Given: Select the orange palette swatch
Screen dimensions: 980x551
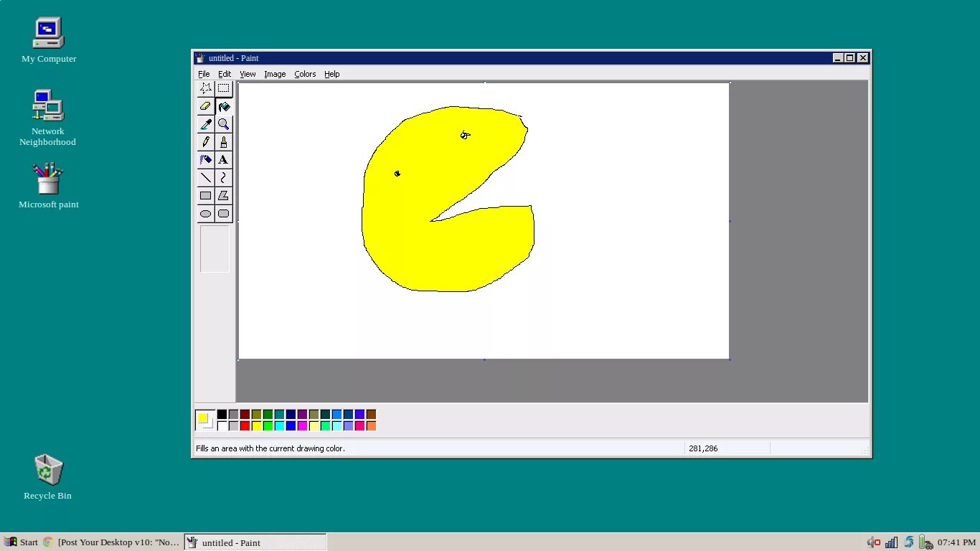Looking at the screenshot, I should pyautogui.click(x=371, y=426).
